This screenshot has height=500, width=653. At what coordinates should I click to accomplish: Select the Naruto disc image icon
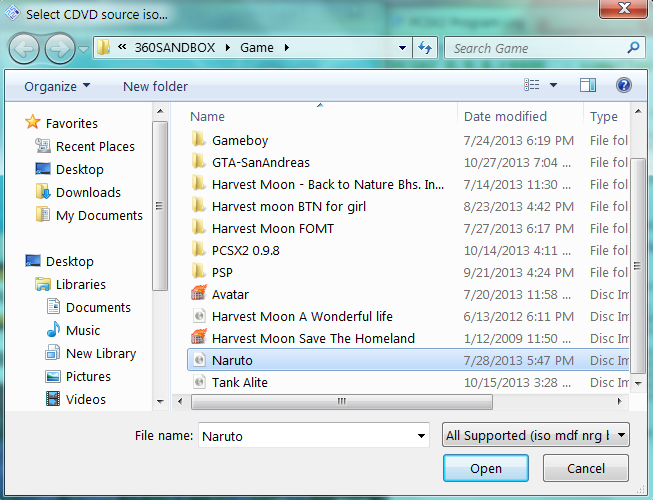pyautogui.click(x=199, y=360)
